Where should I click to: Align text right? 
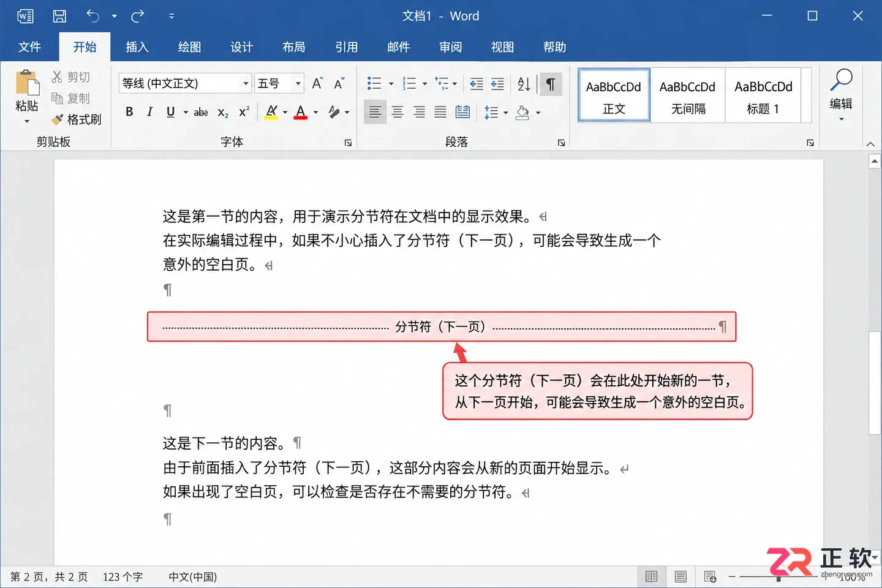419,112
